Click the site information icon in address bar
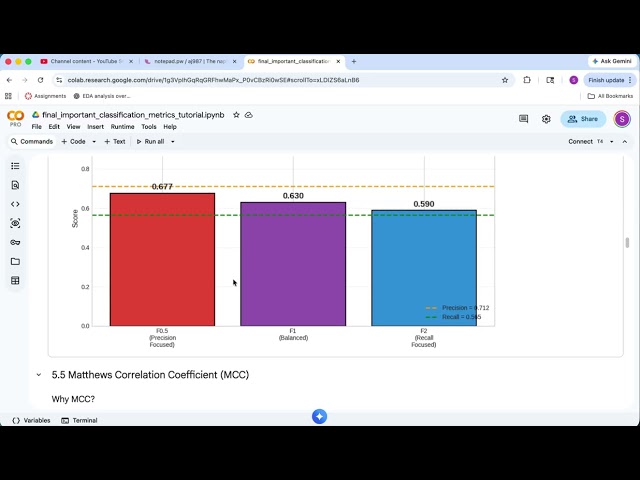The width and height of the screenshot is (640, 480). (59, 80)
